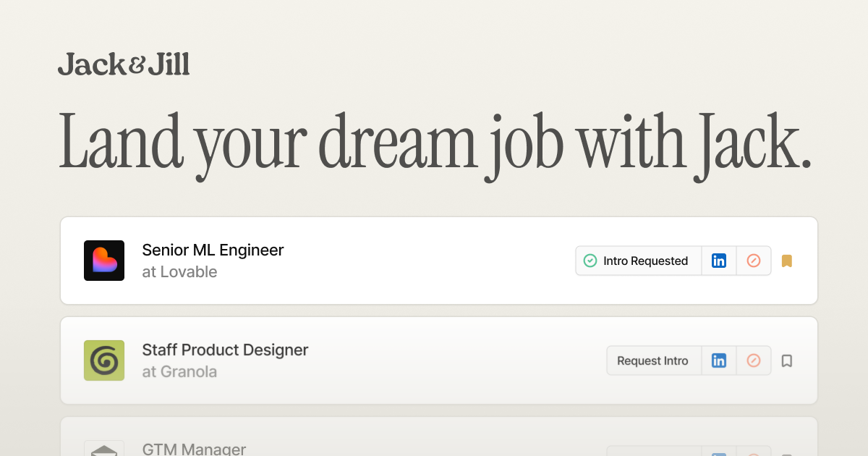
Task: Open LinkedIn for the Staff Product Designer job
Action: click(x=719, y=360)
